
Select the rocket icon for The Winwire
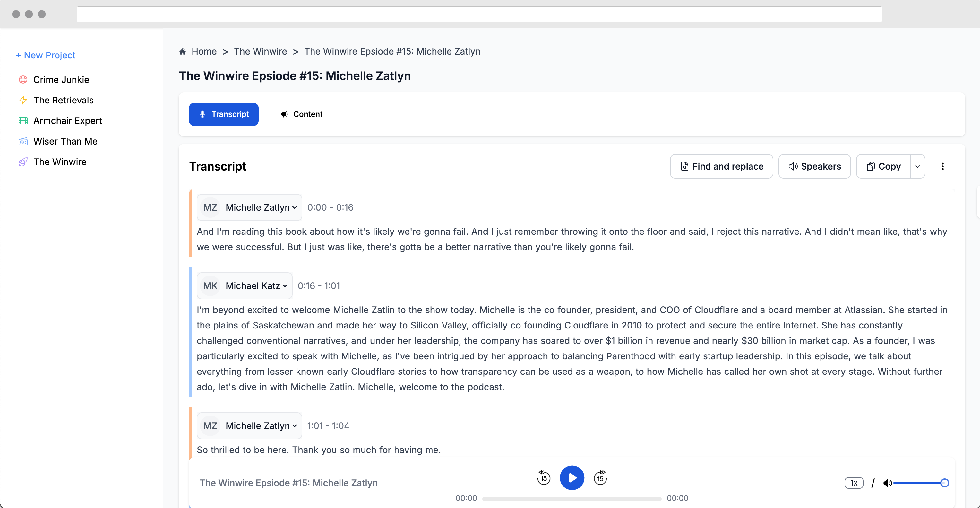tap(23, 162)
